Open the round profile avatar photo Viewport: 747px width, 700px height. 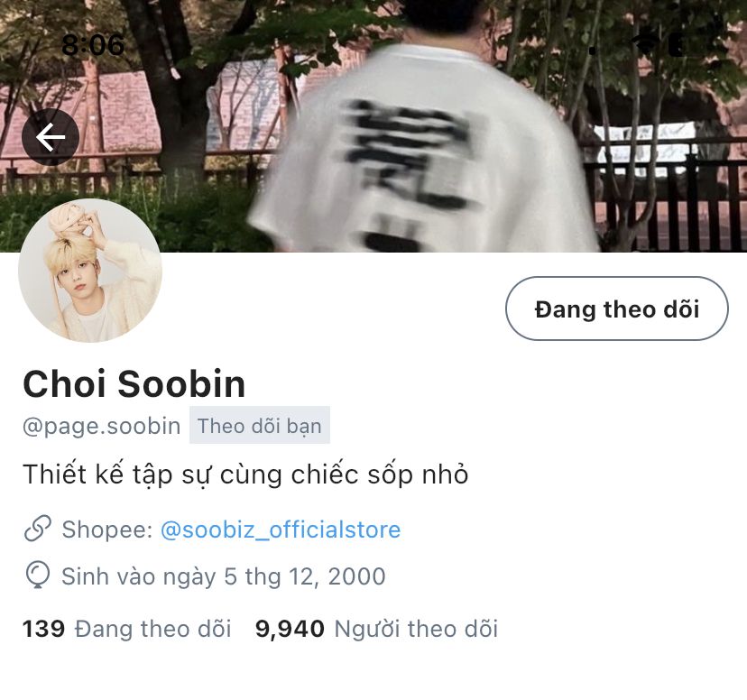pyautogui.click(x=90, y=270)
